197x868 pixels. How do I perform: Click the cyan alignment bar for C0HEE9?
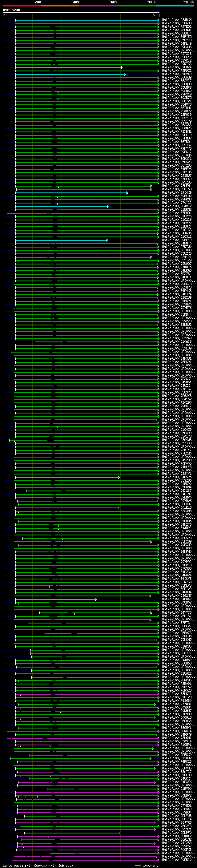point(62,240)
